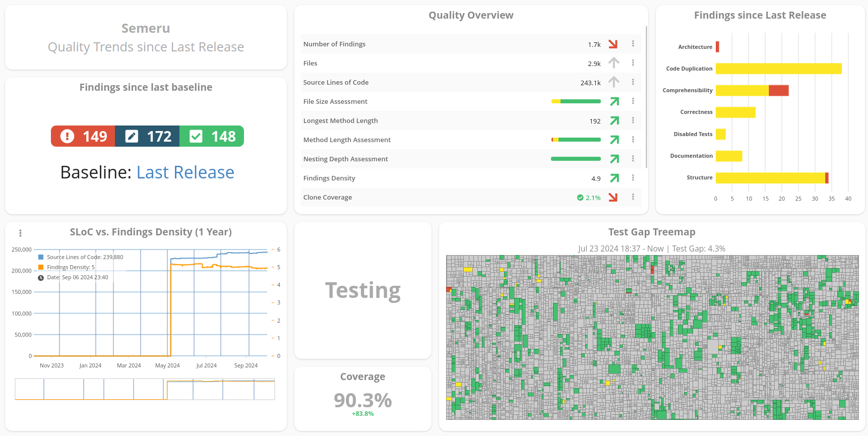This screenshot has height=436, width=868.
Task: Open options menu for Longest Method Length row
Action: [633, 120]
